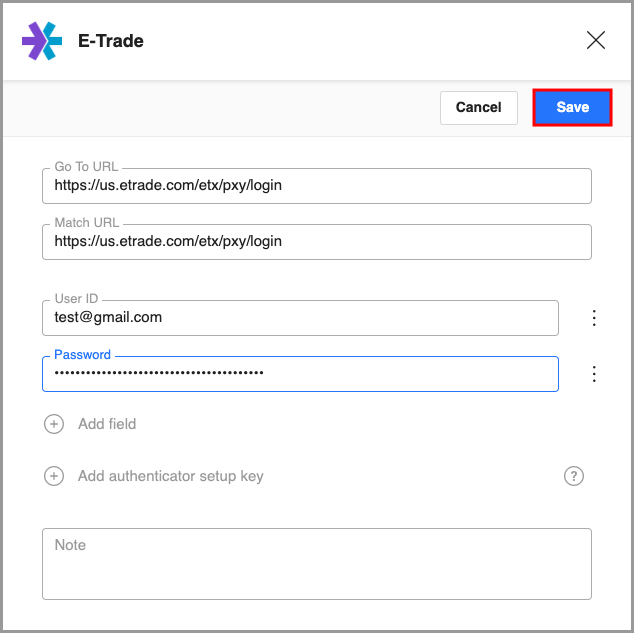634x633 pixels.
Task: Click the Match URL field label
Action: tap(87, 223)
